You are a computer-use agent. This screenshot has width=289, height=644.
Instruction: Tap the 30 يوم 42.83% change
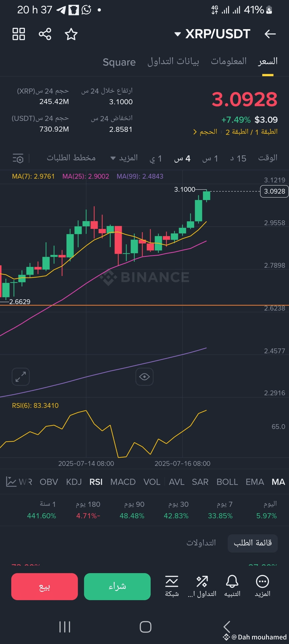(x=176, y=510)
